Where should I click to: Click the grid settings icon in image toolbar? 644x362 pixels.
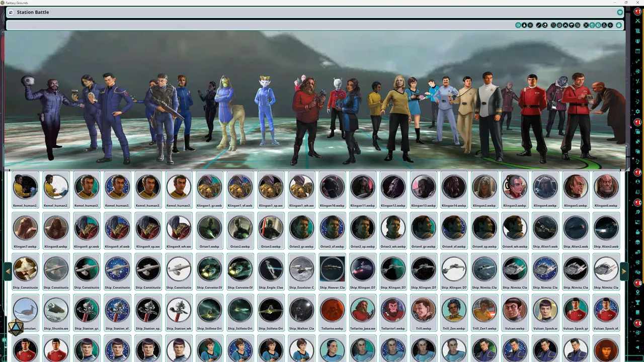pyautogui.click(x=553, y=25)
